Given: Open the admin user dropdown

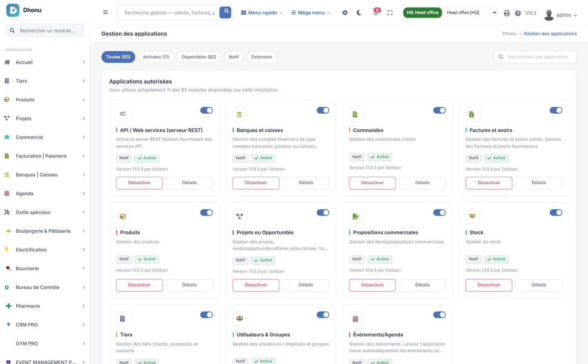Looking at the screenshot, I should point(566,15).
